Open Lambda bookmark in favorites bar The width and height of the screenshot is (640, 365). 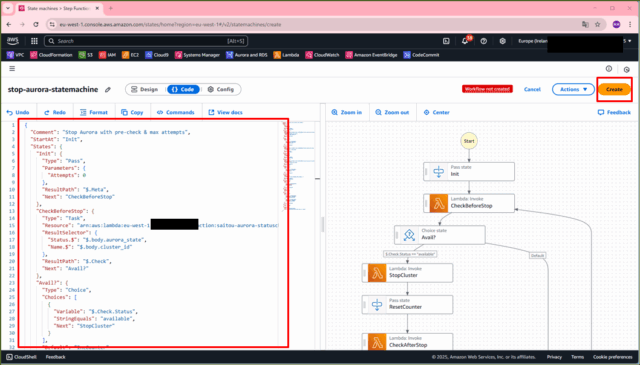point(286,55)
